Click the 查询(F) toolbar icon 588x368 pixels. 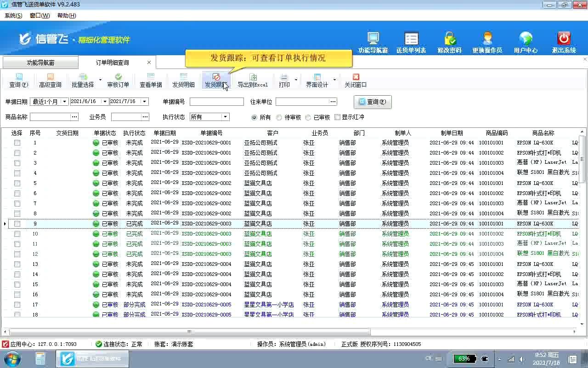pos(19,80)
